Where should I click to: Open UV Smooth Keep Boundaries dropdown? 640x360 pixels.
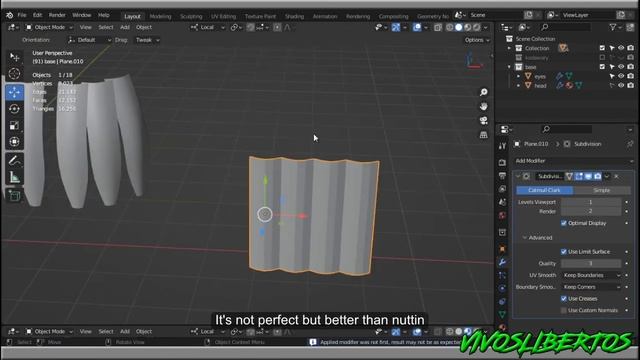[x=591, y=276]
